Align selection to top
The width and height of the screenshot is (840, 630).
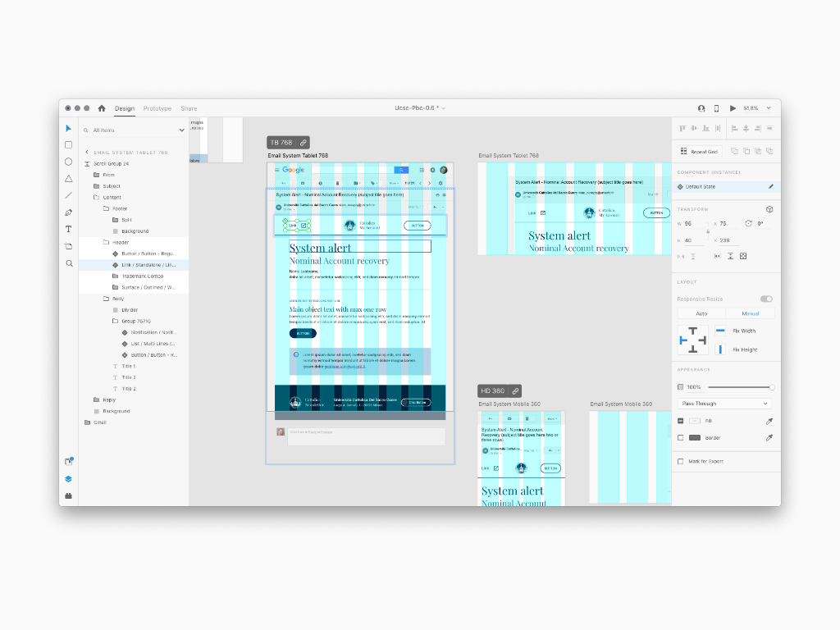682,129
